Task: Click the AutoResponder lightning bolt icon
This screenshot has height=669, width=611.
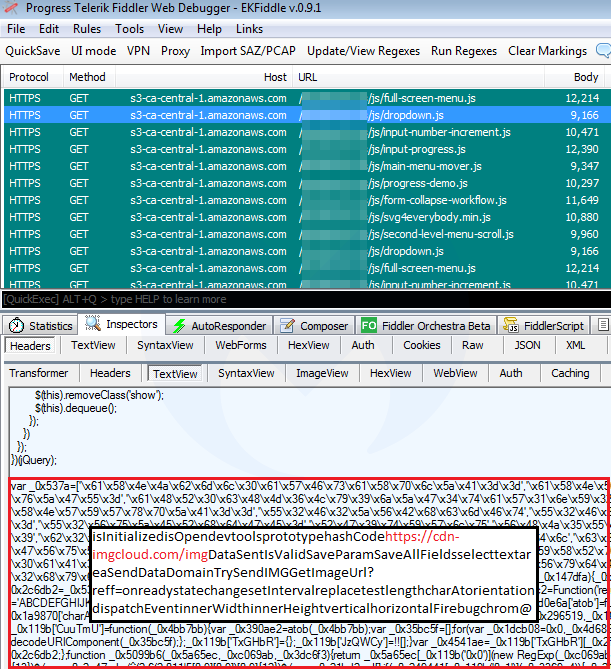Action: (180, 326)
